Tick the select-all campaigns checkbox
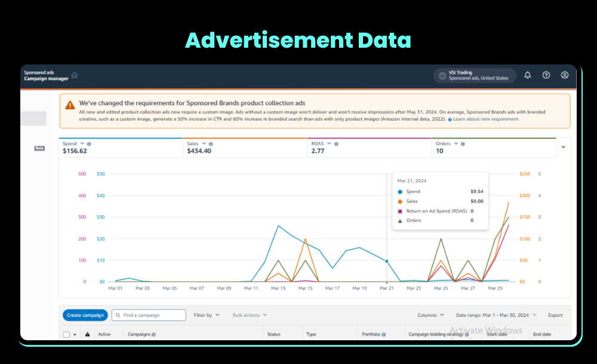 [66, 335]
